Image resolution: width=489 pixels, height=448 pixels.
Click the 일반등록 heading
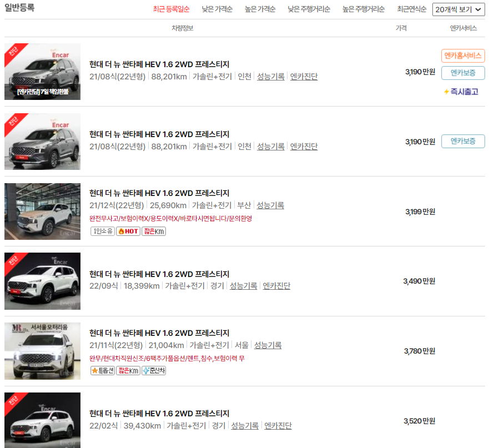pos(19,7)
